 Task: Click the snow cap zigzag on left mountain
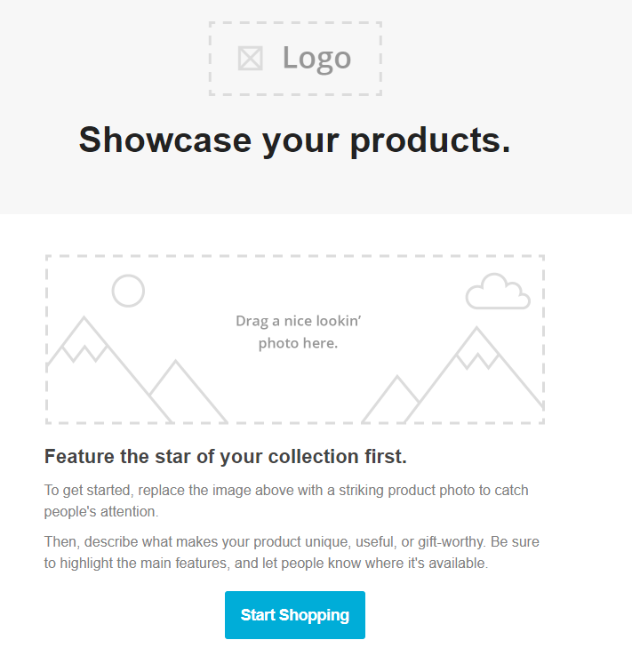click(x=84, y=353)
